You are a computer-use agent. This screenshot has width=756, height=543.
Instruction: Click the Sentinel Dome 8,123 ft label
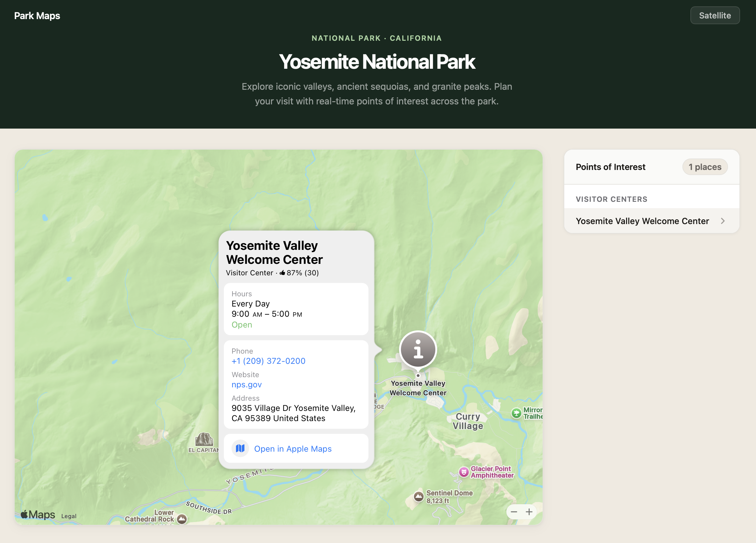(449, 497)
